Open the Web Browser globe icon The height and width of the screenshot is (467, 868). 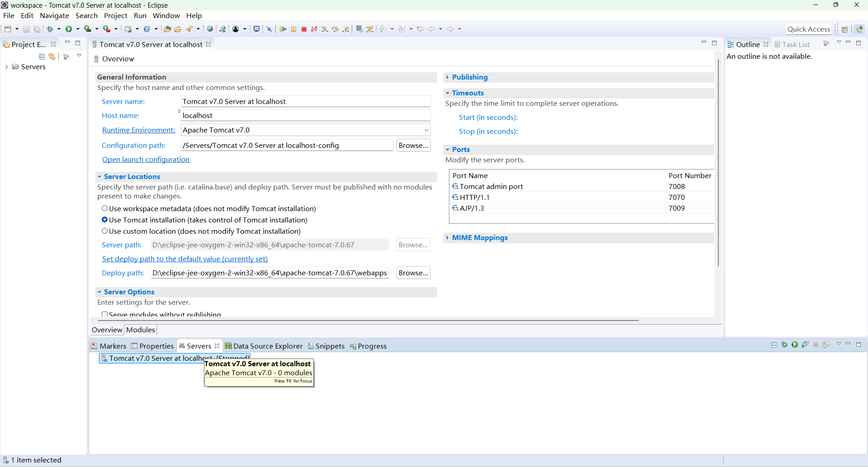tap(210, 29)
